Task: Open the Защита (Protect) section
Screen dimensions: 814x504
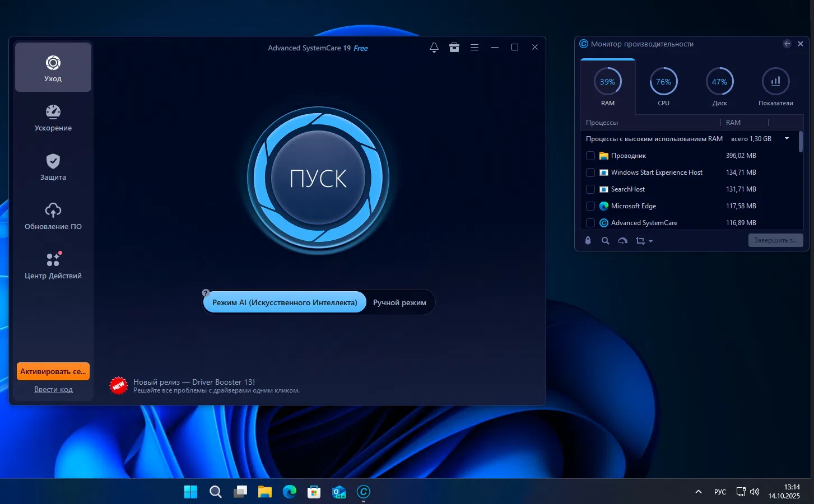Action: tap(53, 167)
